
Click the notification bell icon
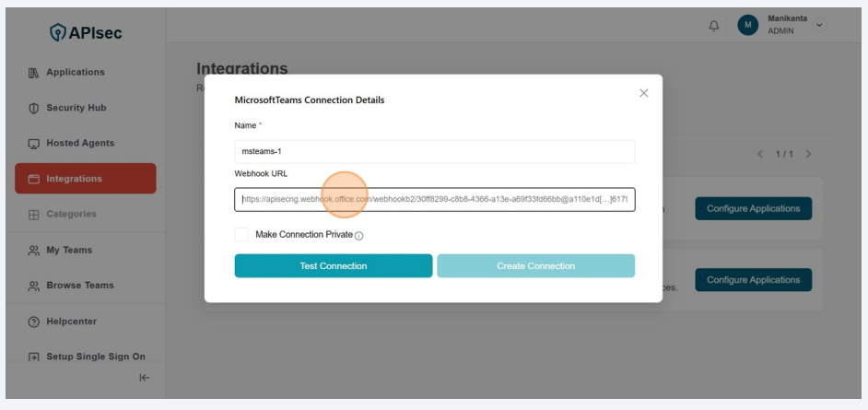coord(713,26)
